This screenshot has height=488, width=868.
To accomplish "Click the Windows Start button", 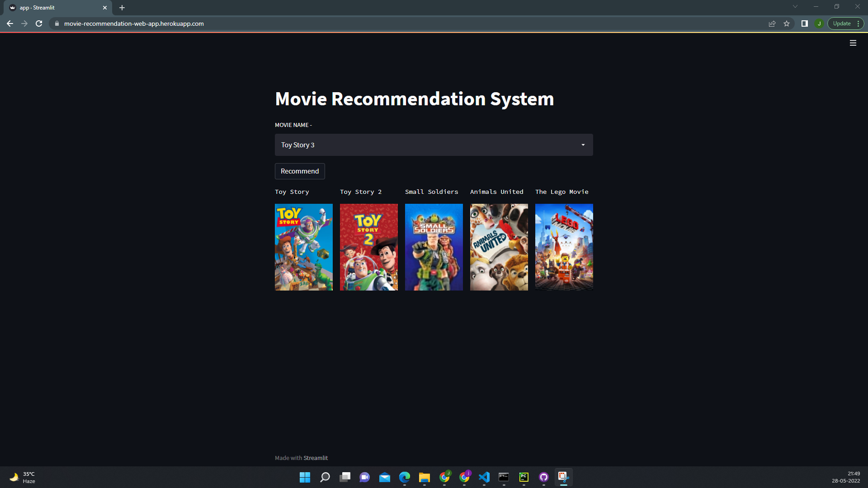I will pos(305,477).
